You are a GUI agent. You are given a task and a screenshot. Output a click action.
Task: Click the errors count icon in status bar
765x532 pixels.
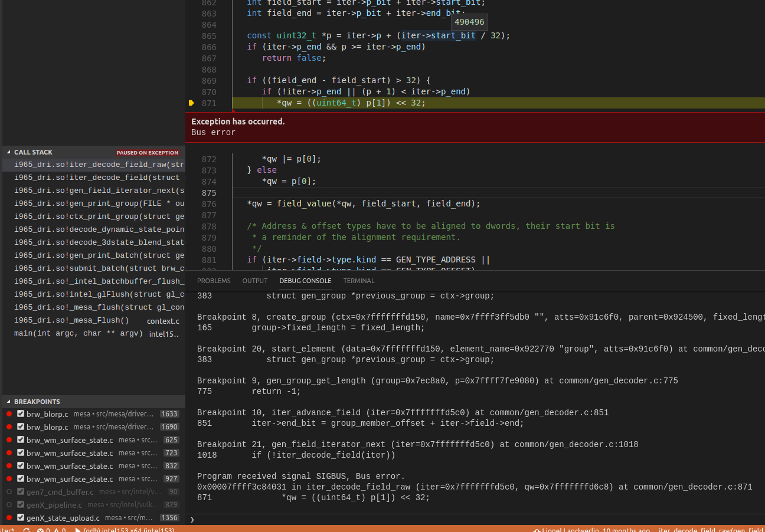coord(41,530)
